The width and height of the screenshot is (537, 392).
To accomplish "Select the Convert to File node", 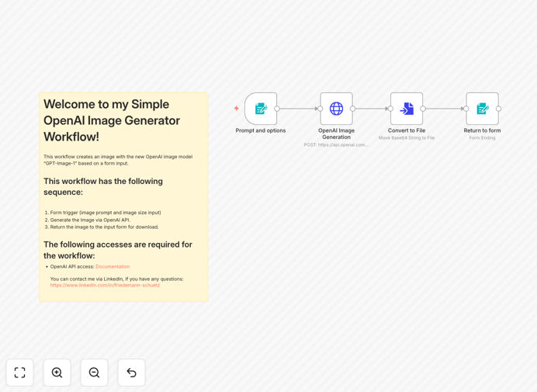I will pos(407,109).
